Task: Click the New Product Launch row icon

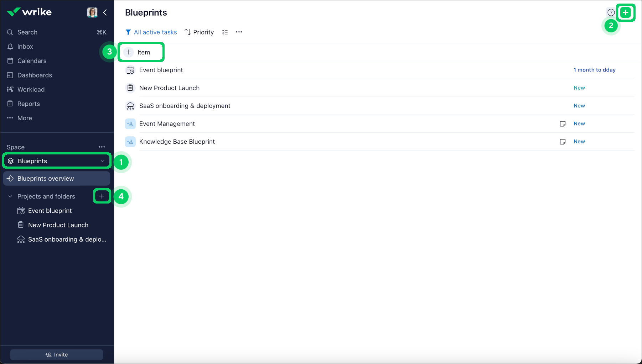Action: pyautogui.click(x=130, y=88)
